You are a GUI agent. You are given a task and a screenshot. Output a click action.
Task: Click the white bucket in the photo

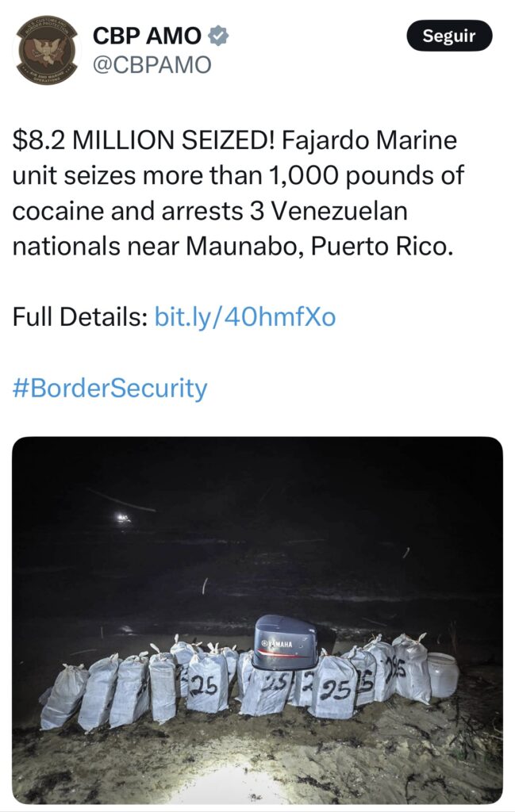point(442,674)
